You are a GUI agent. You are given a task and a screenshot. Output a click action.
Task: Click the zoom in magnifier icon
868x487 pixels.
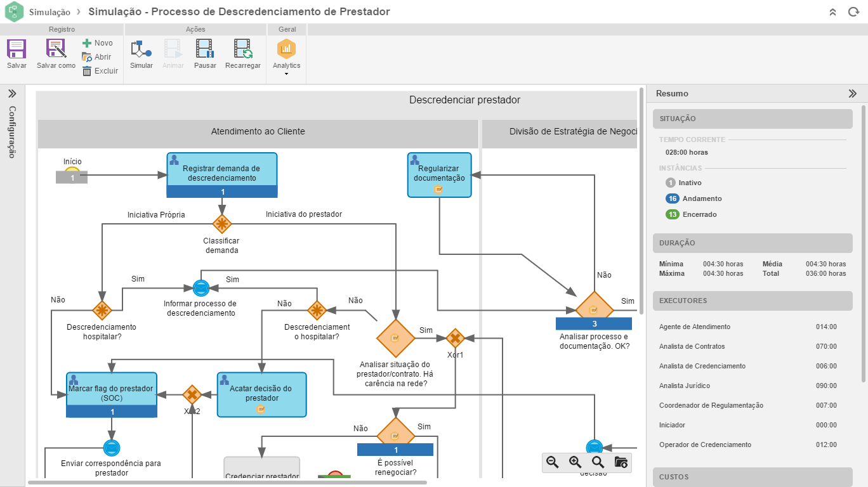pos(575,463)
